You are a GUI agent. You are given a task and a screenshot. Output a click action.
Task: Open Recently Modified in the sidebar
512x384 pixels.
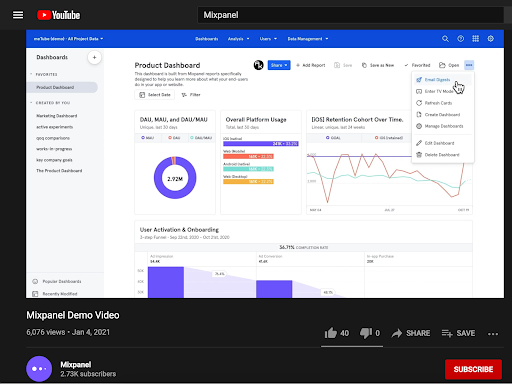coord(55,294)
